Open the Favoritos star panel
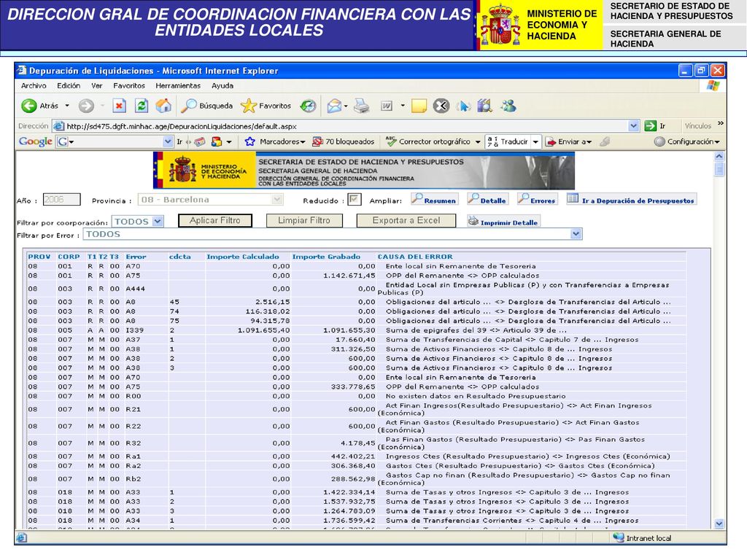This screenshot has width=747, height=560. coord(266,106)
